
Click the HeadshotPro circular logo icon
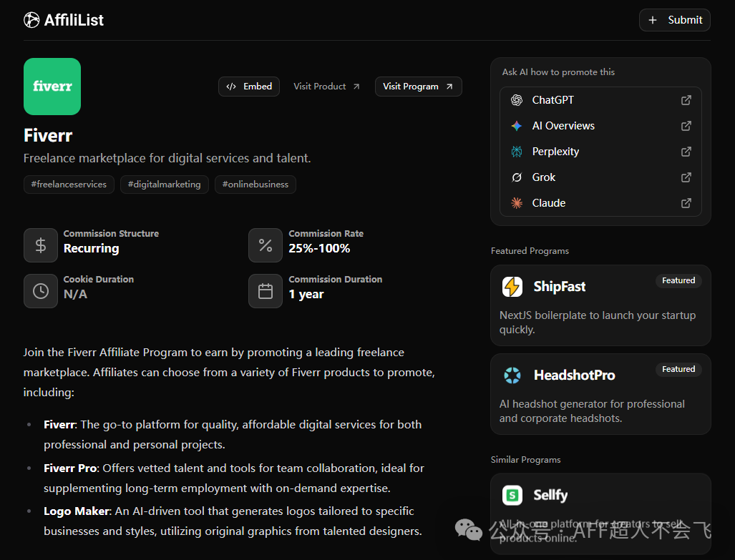(512, 375)
